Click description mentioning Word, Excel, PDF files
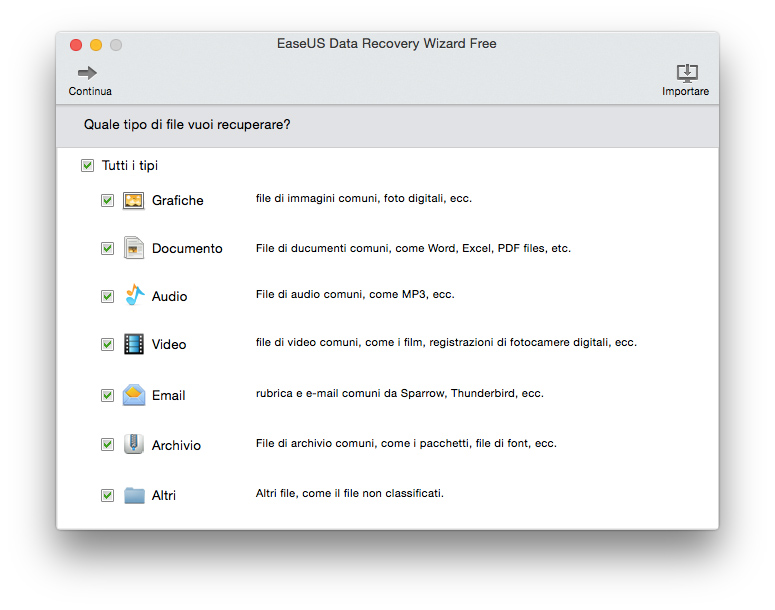This screenshot has height=610, width=775. point(413,248)
